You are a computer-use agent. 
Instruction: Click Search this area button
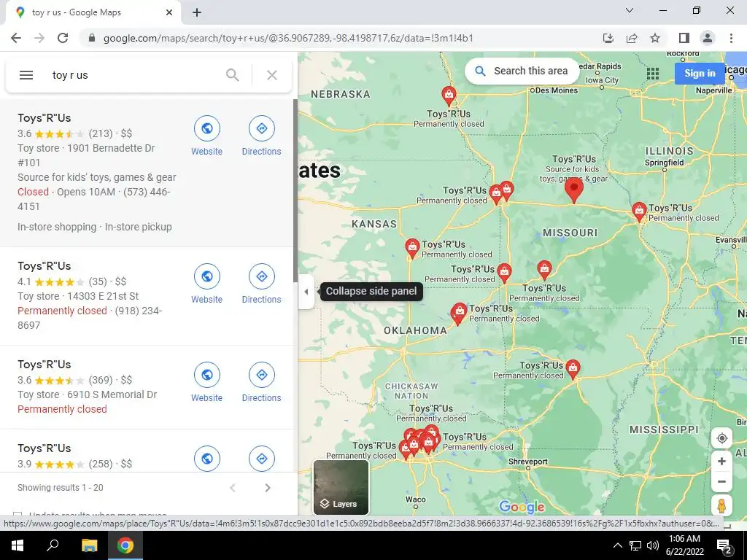click(x=522, y=71)
